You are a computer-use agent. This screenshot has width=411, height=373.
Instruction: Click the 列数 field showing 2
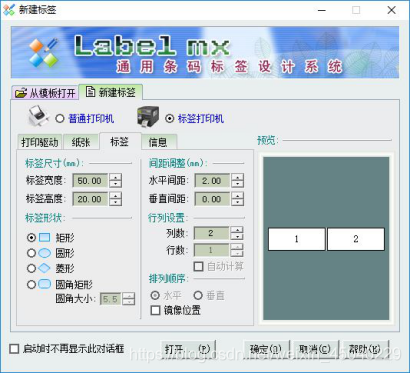211,233
